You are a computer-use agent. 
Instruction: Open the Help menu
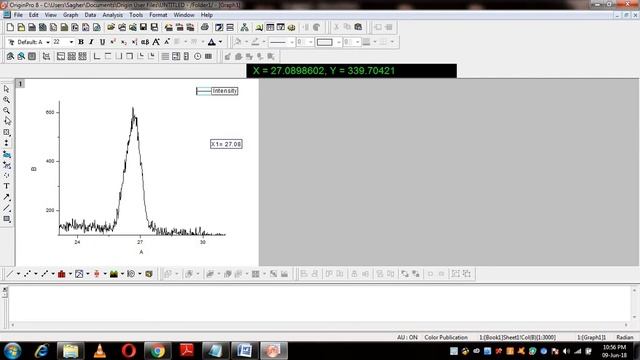point(207,15)
